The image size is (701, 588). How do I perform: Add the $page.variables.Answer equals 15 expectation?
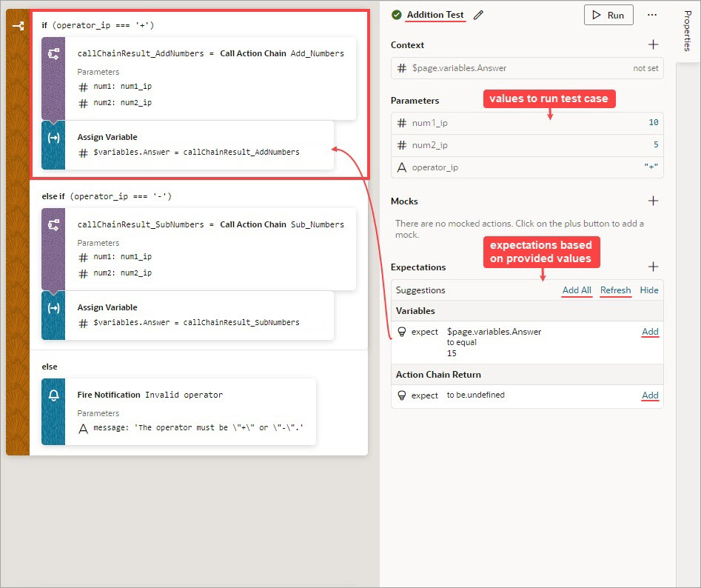[650, 332]
